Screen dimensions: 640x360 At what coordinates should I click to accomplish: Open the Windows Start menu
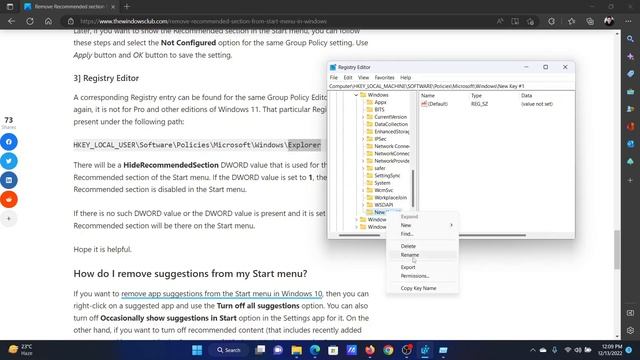[x=197, y=350]
